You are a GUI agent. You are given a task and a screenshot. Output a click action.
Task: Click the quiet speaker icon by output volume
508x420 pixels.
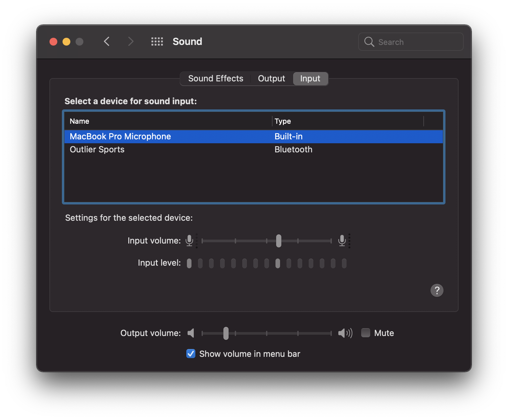coord(191,333)
